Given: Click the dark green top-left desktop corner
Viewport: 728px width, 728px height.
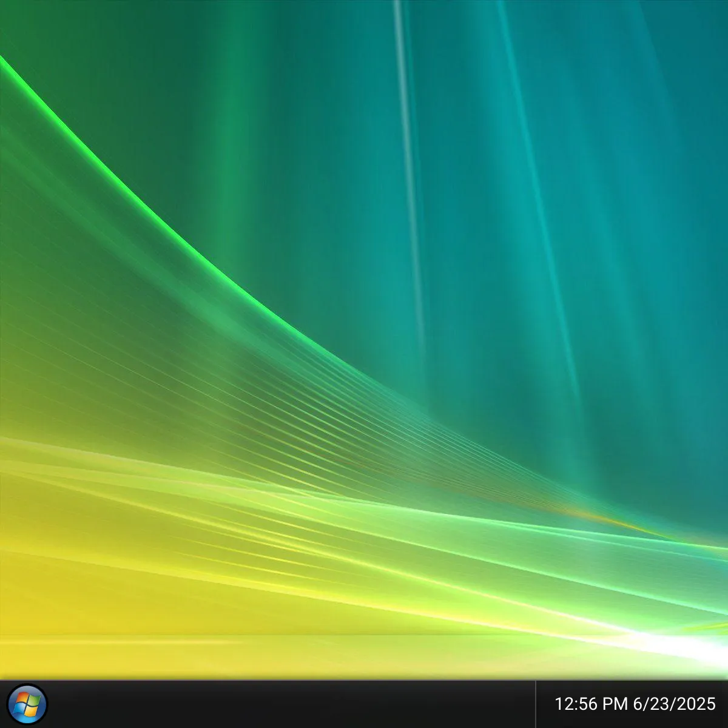Looking at the screenshot, I should [18, 18].
